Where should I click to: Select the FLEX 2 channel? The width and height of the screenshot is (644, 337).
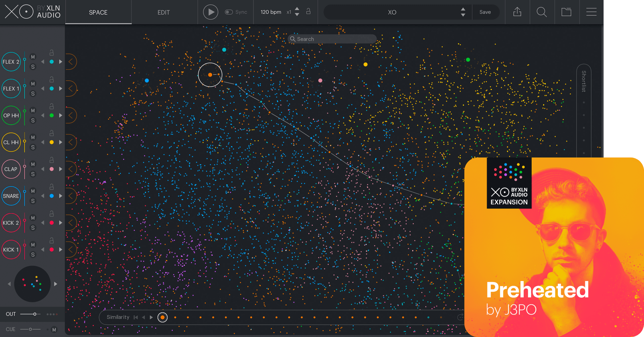point(11,62)
